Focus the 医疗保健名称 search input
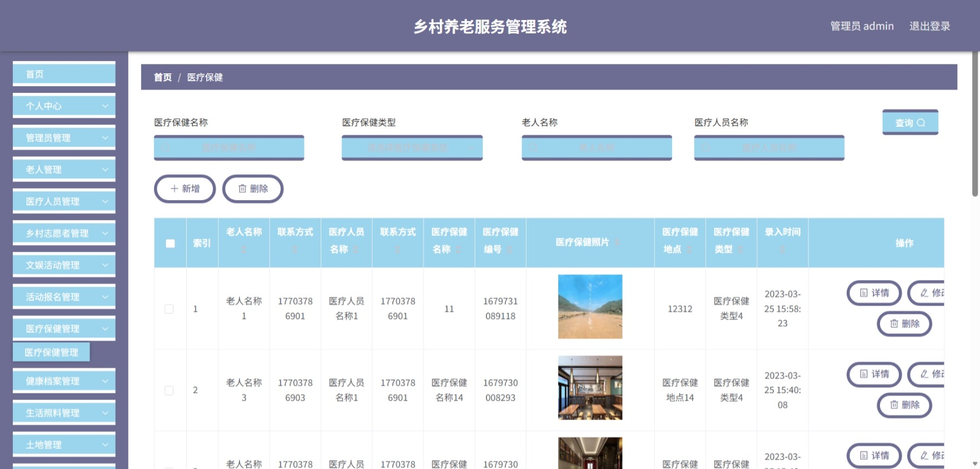The image size is (980, 469). pyautogui.click(x=229, y=148)
